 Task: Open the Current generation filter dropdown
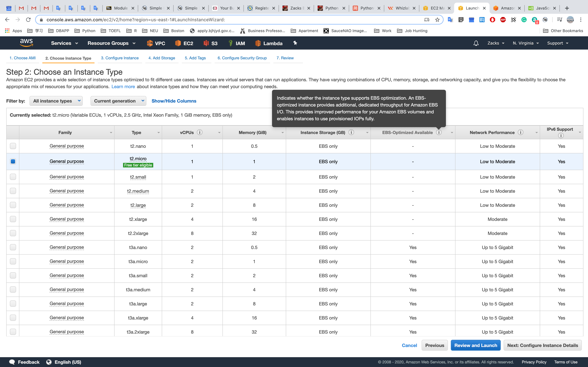tap(118, 101)
